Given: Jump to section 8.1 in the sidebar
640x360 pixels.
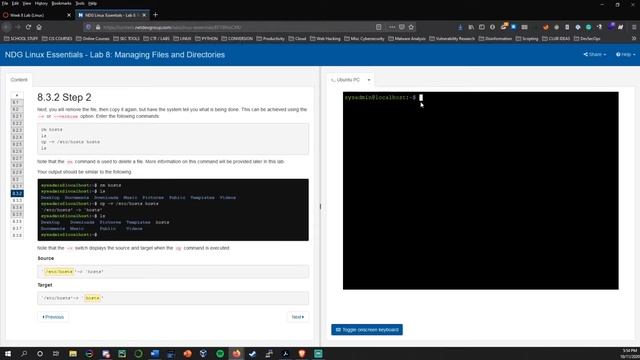Looking at the screenshot, I should click(17, 102).
